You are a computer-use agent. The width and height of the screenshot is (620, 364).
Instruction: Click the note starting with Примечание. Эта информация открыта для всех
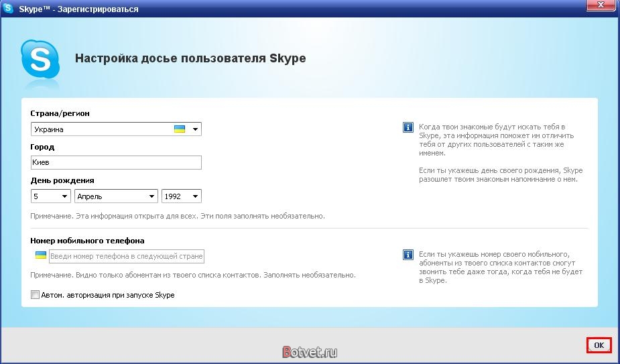click(178, 216)
